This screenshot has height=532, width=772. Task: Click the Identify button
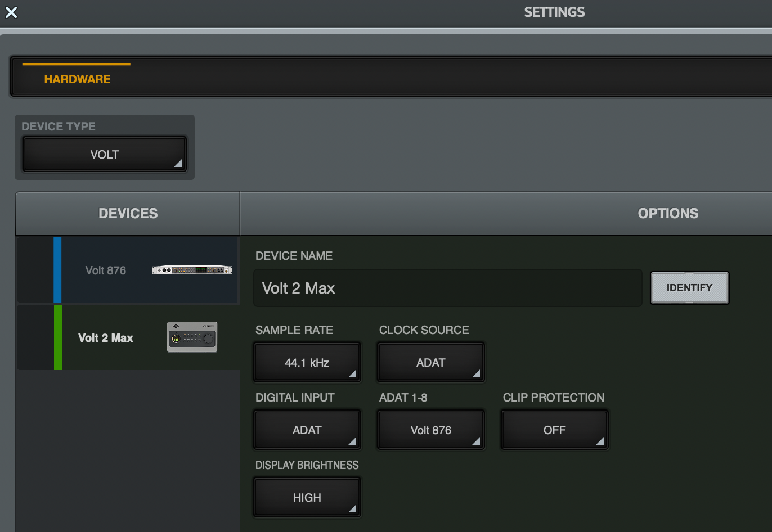click(689, 288)
